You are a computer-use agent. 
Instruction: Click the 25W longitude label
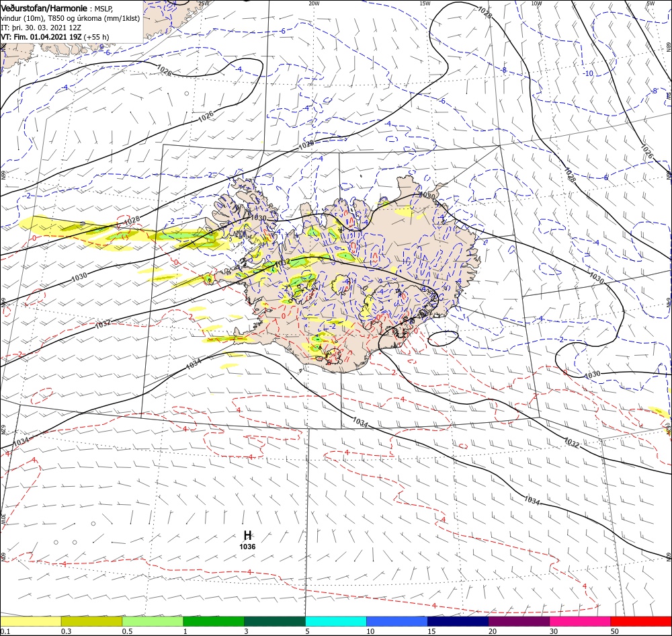204,3
